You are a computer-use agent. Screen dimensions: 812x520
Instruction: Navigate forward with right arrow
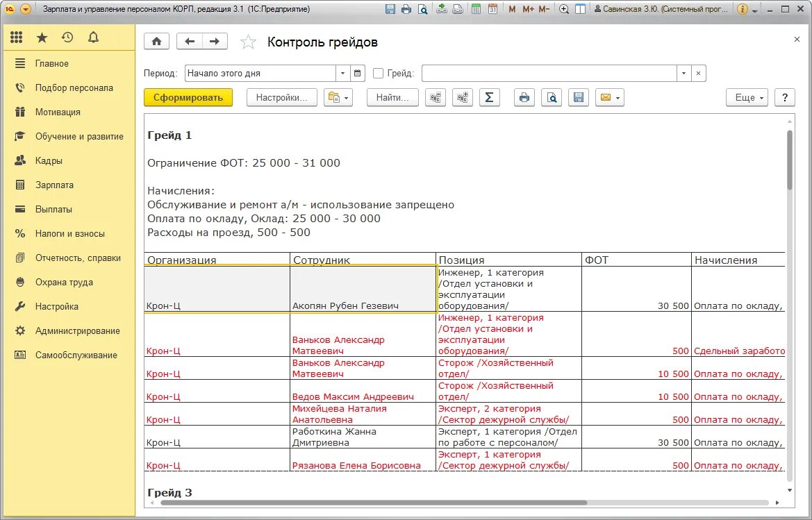point(215,42)
